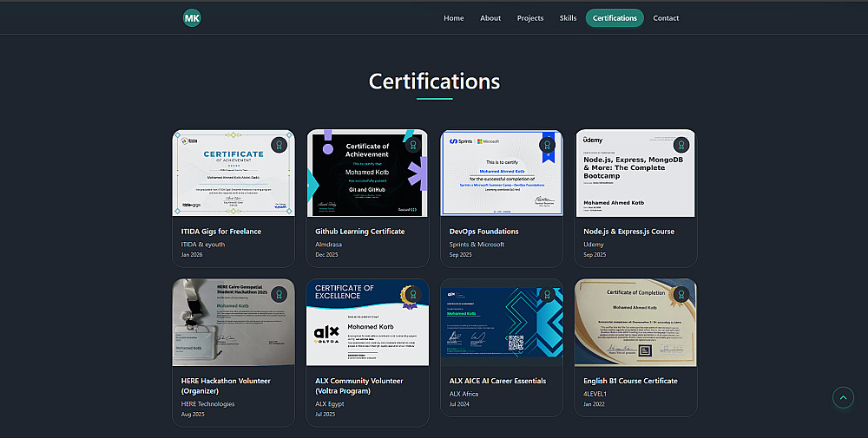
Task: Click the ALX Community Volunteer title
Action: (358, 385)
